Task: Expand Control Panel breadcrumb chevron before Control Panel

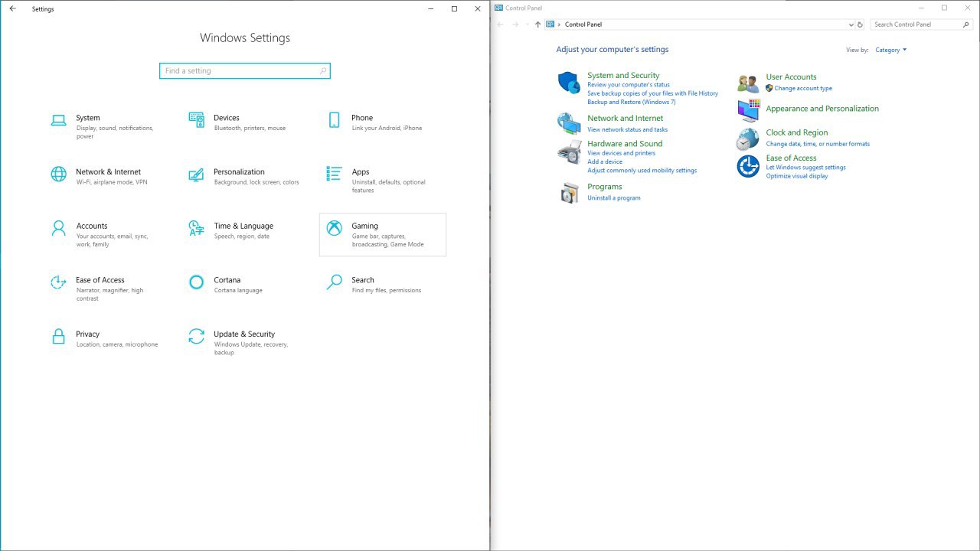Action: tap(560, 24)
